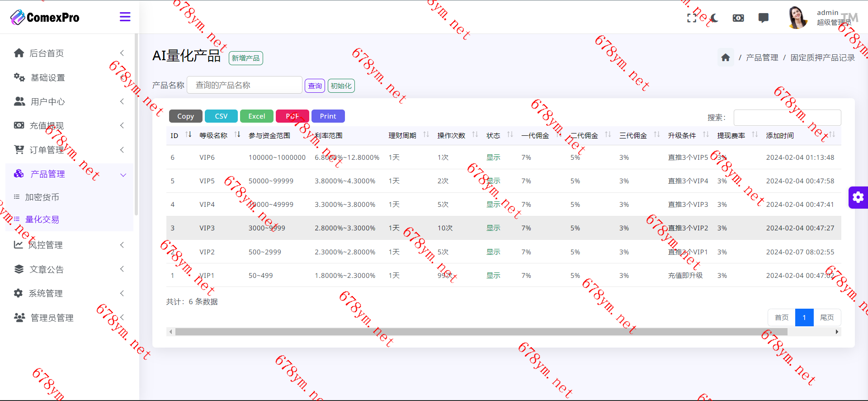Open the cash icon in header

[738, 18]
